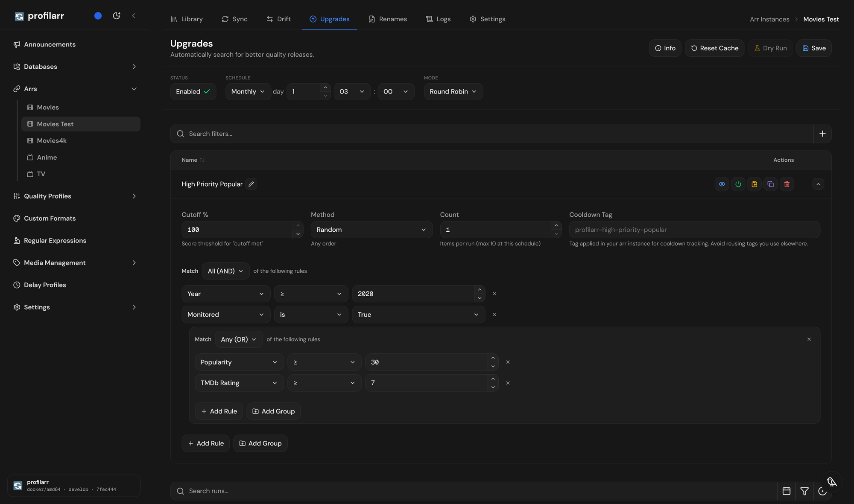Click the yellow clipboard icon in Actions
This screenshot has height=504, width=854.
(754, 184)
